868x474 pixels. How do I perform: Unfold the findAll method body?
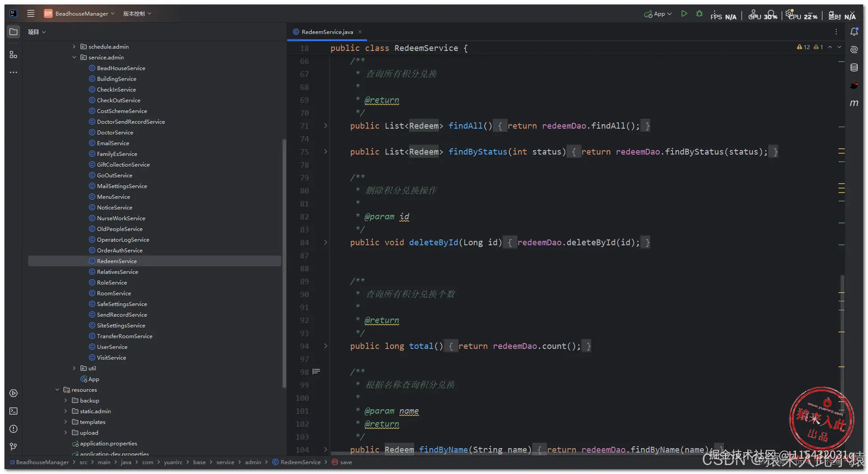pyautogui.click(x=326, y=126)
